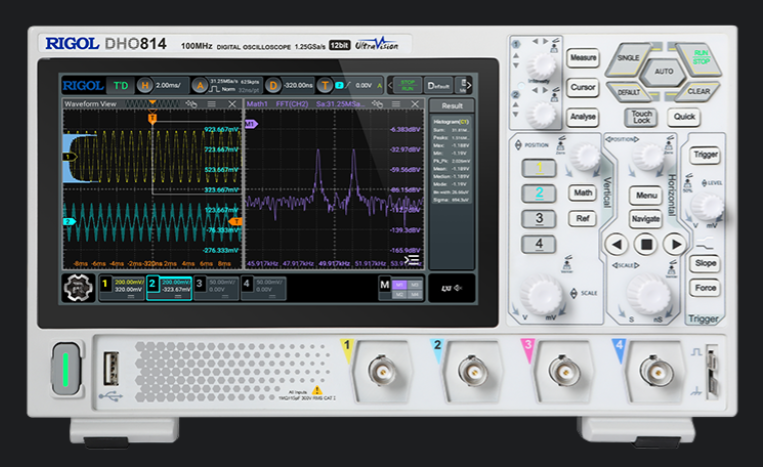Open the 0.00V trigger level setting
Viewport: 763px width, 467px height.
363,86
